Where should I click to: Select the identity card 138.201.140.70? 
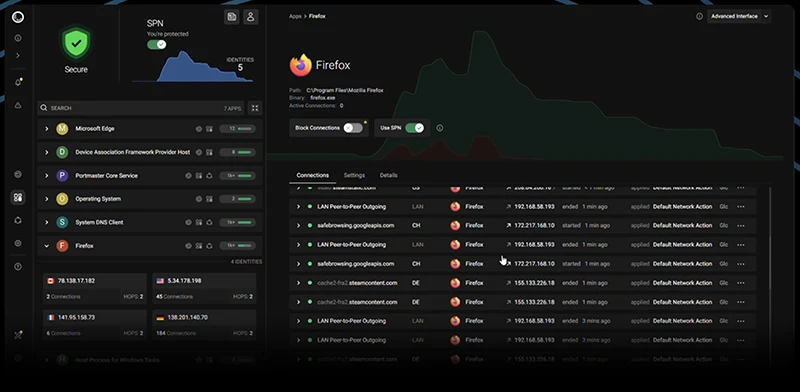204,325
